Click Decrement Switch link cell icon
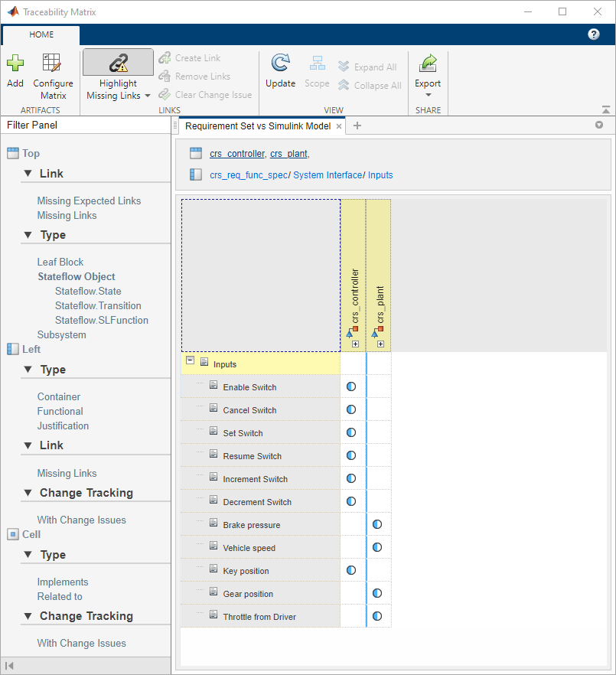The image size is (616, 675). (x=351, y=501)
